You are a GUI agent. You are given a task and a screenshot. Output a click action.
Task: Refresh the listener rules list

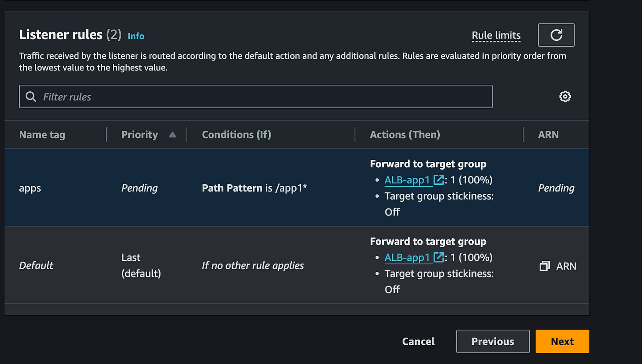[x=556, y=35]
